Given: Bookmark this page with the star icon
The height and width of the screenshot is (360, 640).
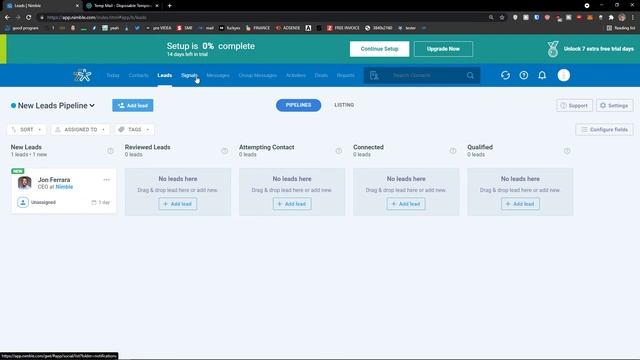Looking at the screenshot, I should pos(502,18).
